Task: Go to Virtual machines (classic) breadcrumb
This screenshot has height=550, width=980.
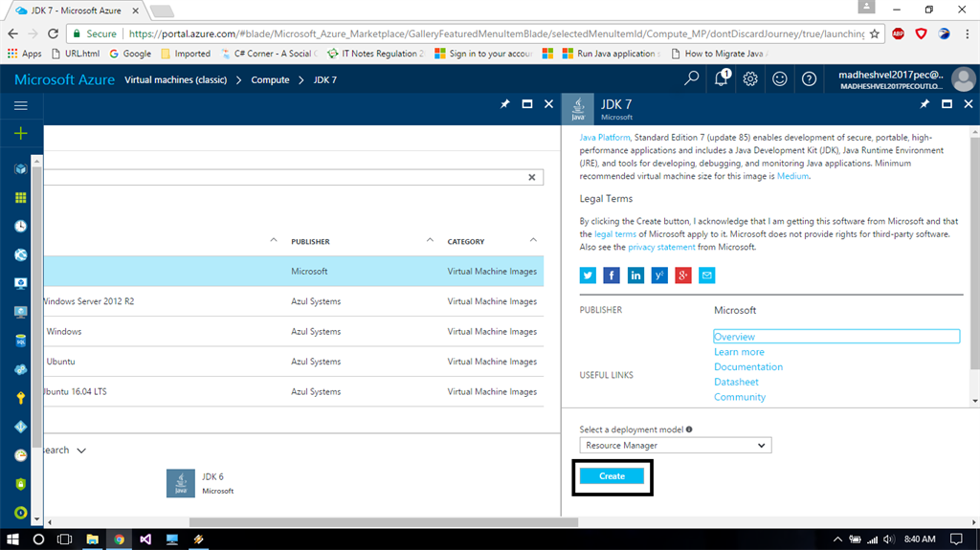Action: 176,79
